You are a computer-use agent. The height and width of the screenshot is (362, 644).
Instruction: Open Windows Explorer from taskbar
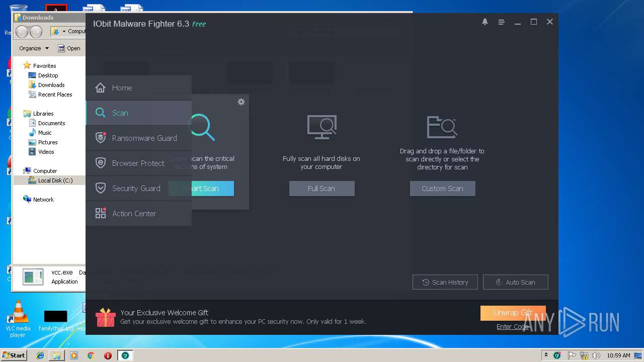[57, 355]
